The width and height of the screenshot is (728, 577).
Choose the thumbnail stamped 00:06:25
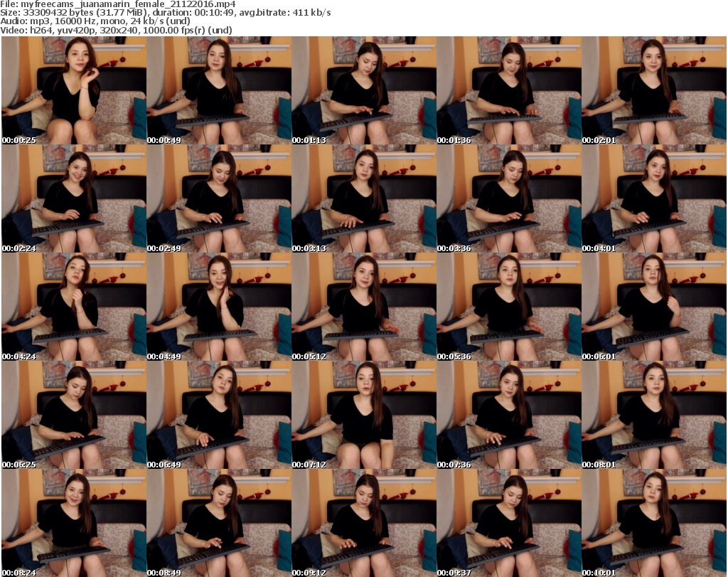[74, 415]
